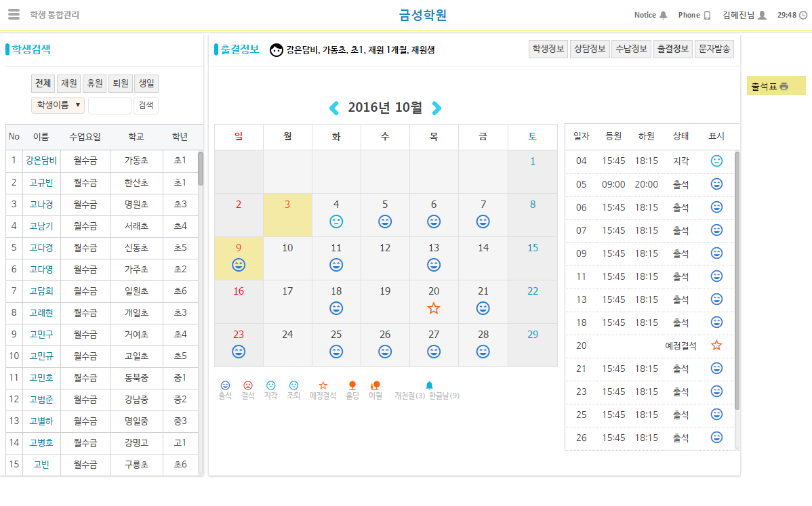The height and width of the screenshot is (506, 812).
Task: Click student avatar icon beside 강은담비
Action: (277, 50)
